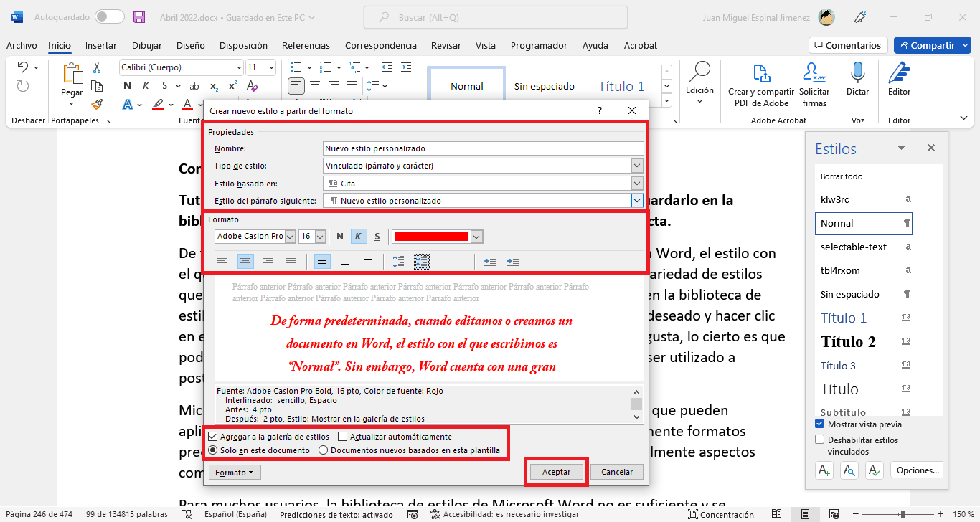Decrease indent in the dialog

pos(490,262)
